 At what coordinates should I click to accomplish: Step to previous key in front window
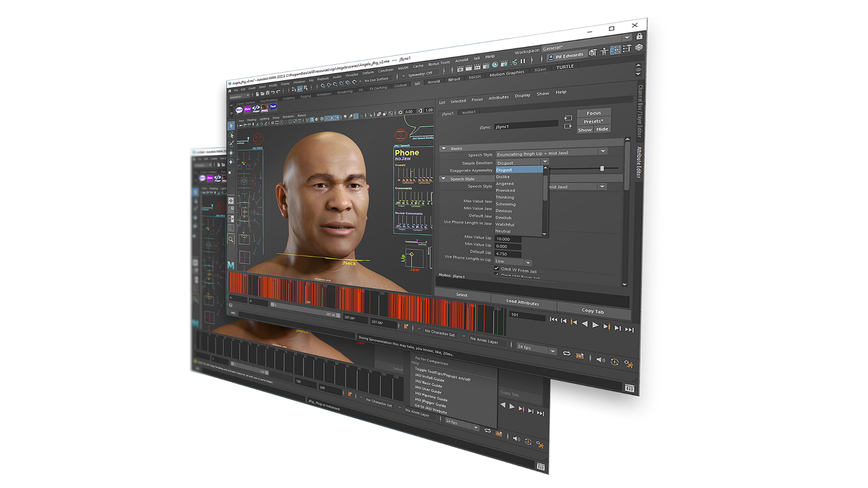574,322
